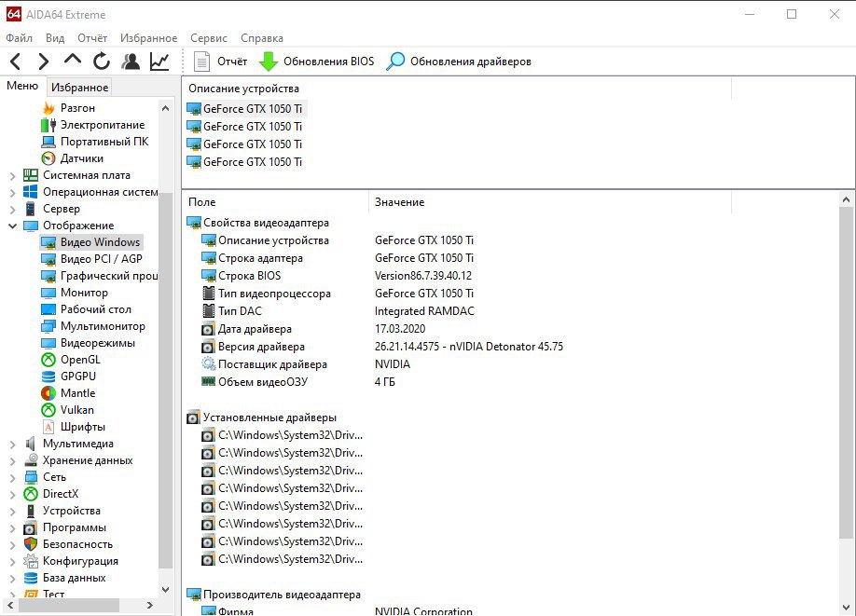Image resolution: width=856 pixels, height=616 pixels.
Task: Open the Vulkan item
Action: [x=68, y=410]
